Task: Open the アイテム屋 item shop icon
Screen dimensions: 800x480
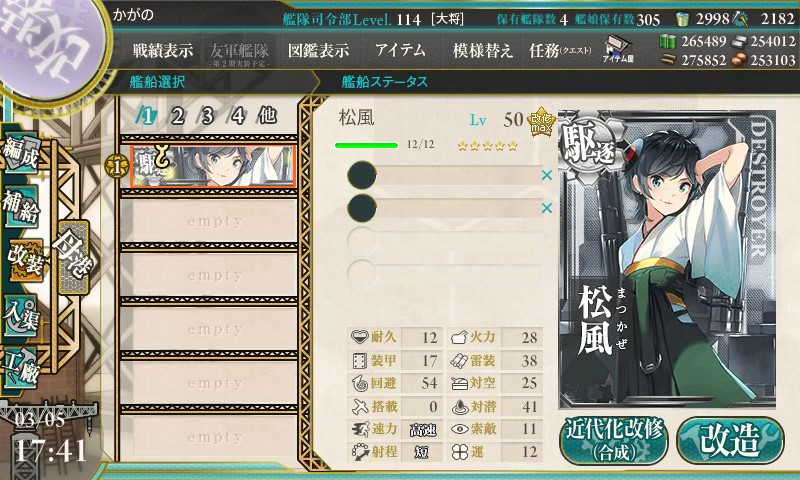Action: coord(618,49)
